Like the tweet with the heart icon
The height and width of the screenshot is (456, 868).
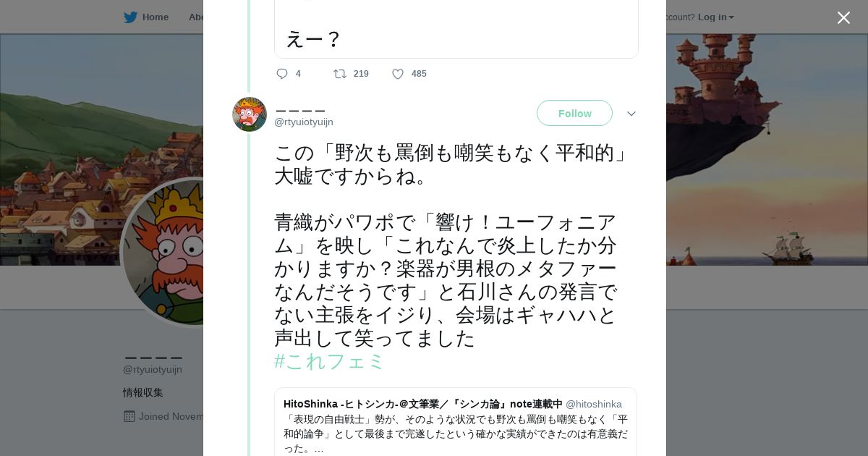click(x=398, y=74)
